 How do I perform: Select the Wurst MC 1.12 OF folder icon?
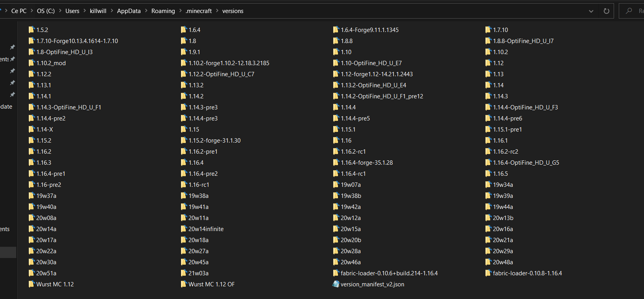(x=183, y=284)
